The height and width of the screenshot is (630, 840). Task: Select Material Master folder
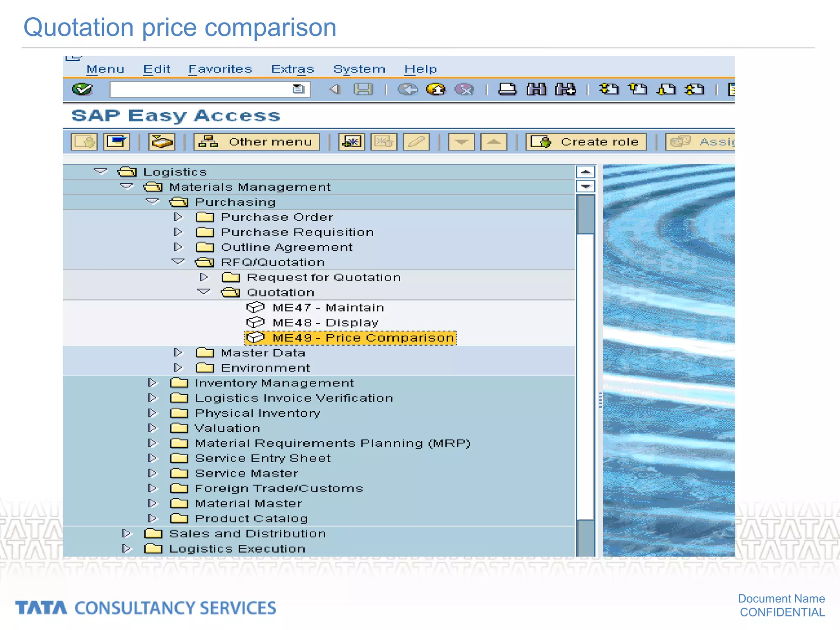click(236, 504)
